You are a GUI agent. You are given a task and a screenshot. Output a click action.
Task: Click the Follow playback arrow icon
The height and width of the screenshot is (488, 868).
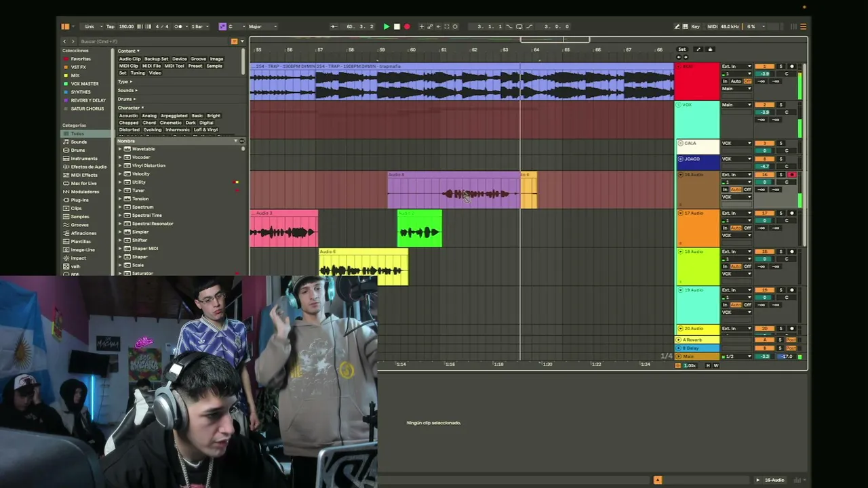pyautogui.click(x=334, y=26)
